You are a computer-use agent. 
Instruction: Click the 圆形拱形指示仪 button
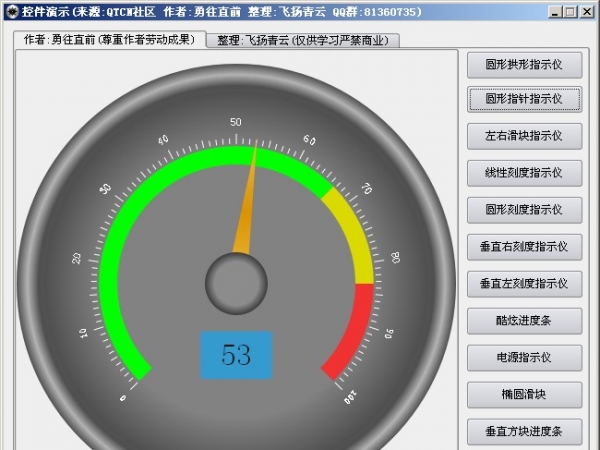click(x=524, y=63)
